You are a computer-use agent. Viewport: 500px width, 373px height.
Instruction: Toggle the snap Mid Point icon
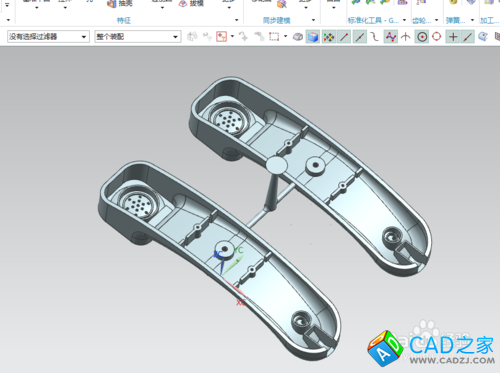[359, 37]
